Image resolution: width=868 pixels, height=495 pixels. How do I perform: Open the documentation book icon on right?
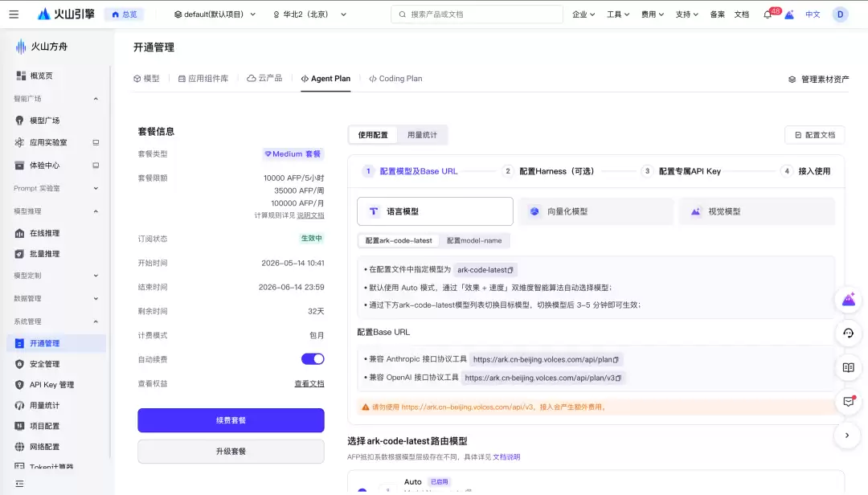[x=848, y=368]
